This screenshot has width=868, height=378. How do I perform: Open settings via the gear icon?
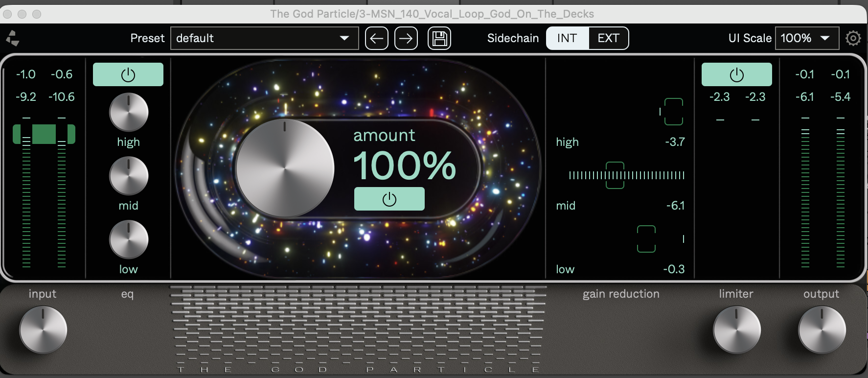pyautogui.click(x=853, y=38)
